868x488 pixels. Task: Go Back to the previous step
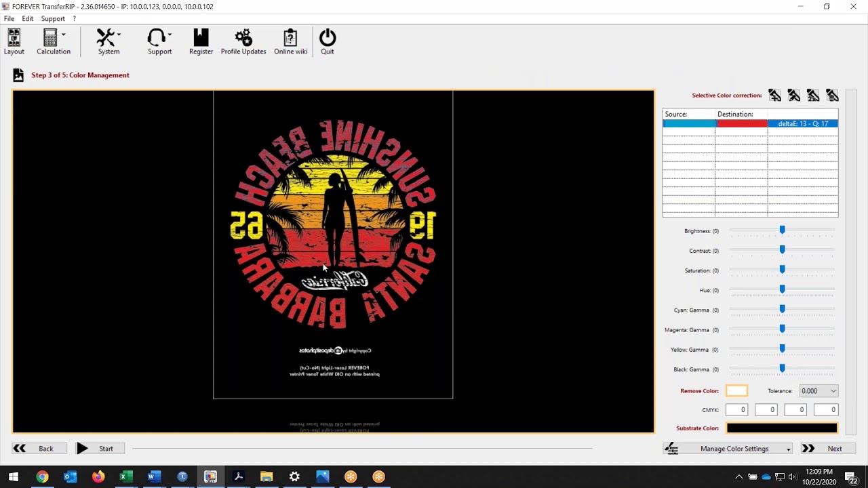click(39, 449)
